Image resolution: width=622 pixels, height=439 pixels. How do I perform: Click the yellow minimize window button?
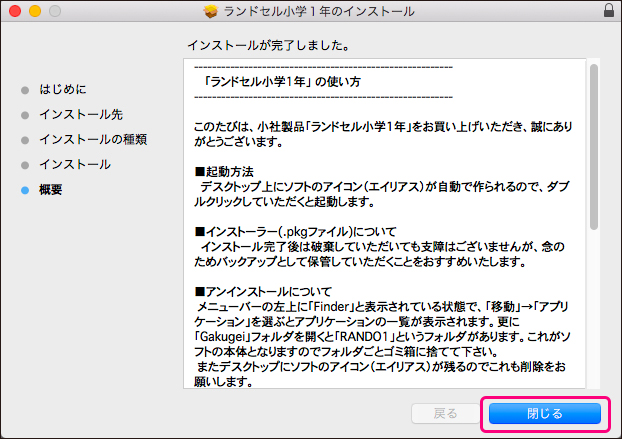pos(35,11)
